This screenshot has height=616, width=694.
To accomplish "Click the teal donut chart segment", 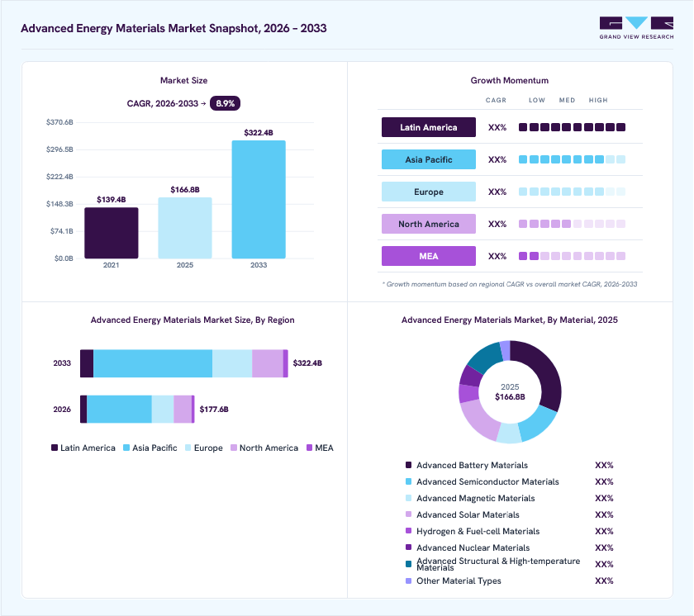I will (485, 357).
